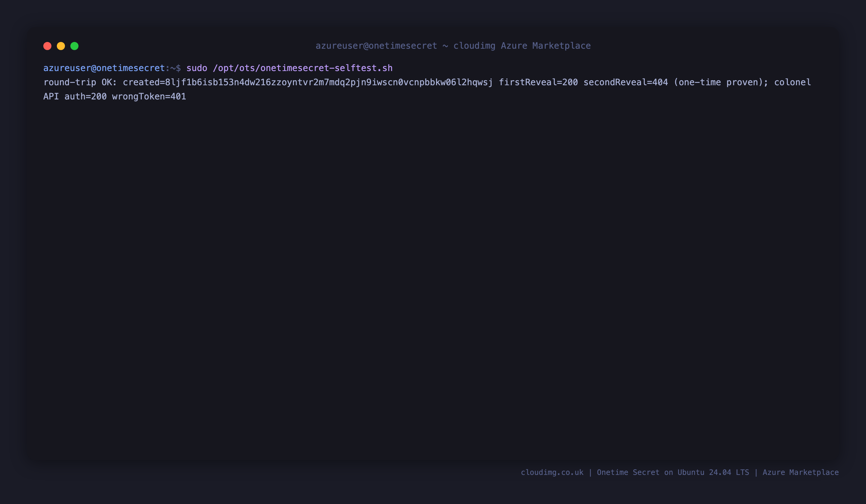Click the prompt text 'azureuser@onetimesecret'
This screenshot has width=866, height=504.
[x=104, y=68]
